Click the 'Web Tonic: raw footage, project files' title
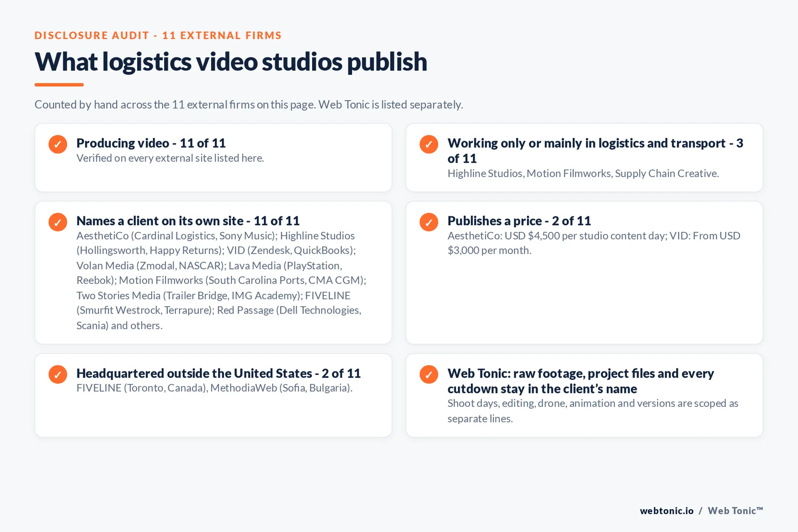Image resolution: width=798 pixels, height=532 pixels. tap(581, 381)
